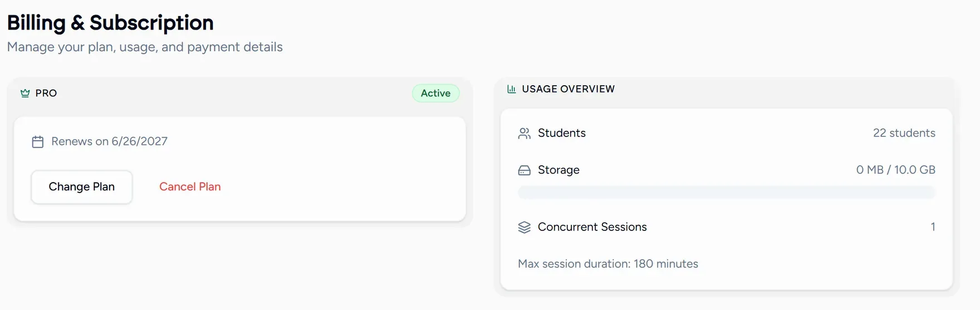980x310 pixels.
Task: Select the USAGE OVERVIEW title
Action: coord(569,89)
